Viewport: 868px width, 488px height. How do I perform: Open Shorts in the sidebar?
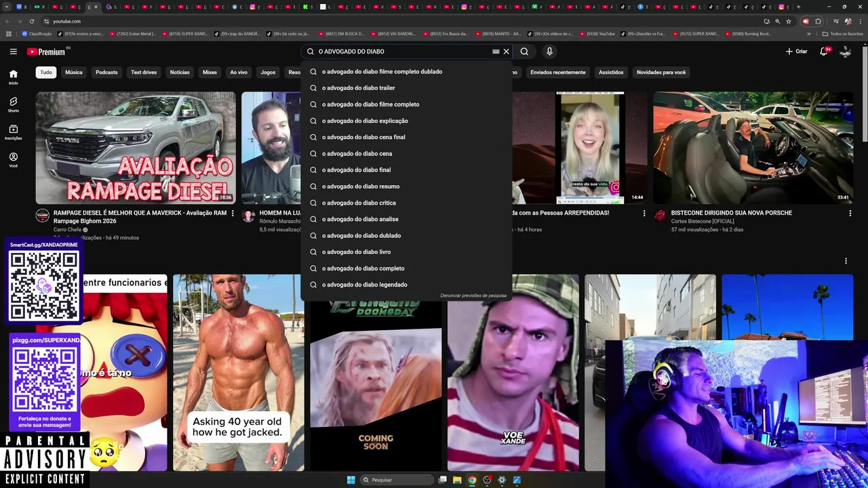click(x=13, y=104)
